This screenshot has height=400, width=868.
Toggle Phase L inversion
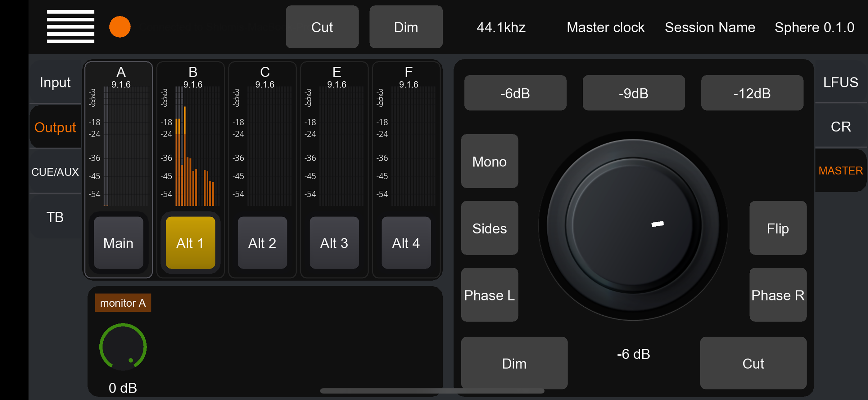click(x=489, y=295)
